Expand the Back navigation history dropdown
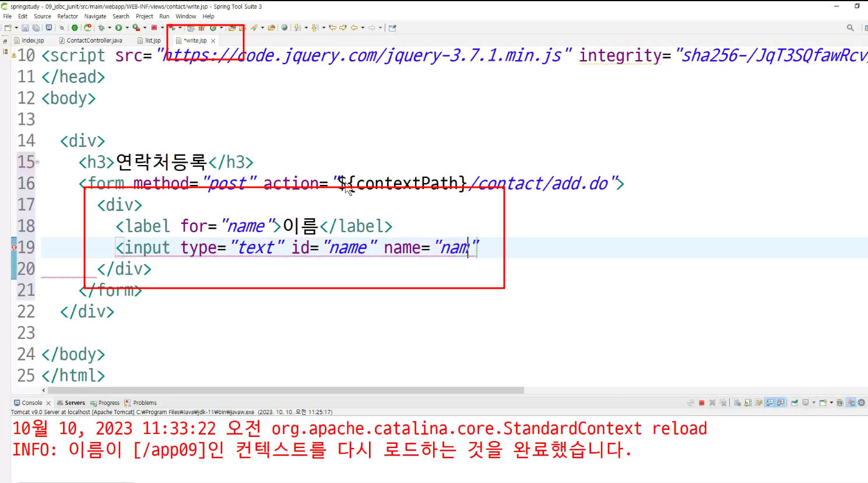 coord(363,27)
